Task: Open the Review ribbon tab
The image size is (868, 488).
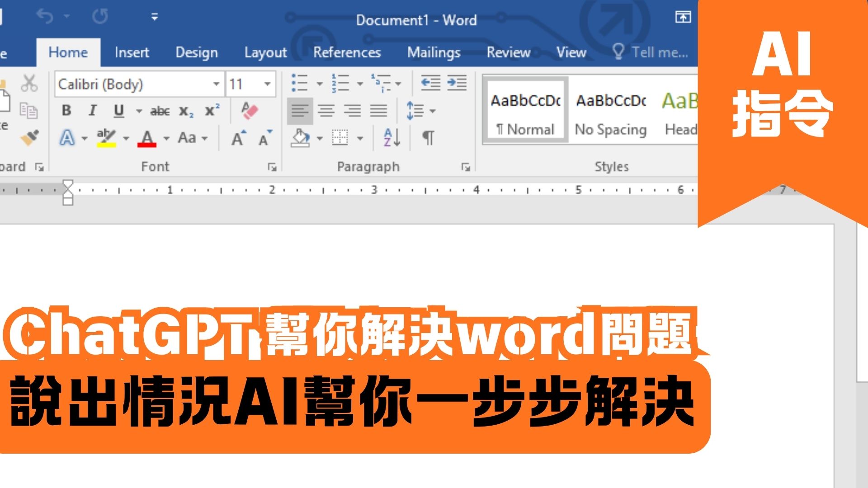Action: (x=509, y=52)
